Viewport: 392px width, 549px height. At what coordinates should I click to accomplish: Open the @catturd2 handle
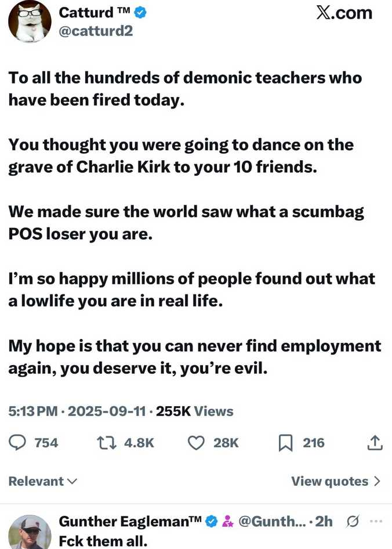click(x=96, y=31)
